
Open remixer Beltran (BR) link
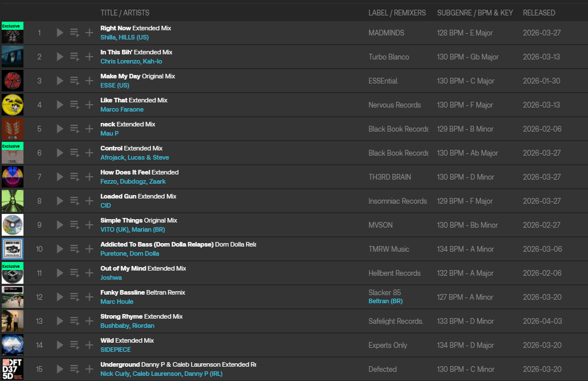pos(385,301)
